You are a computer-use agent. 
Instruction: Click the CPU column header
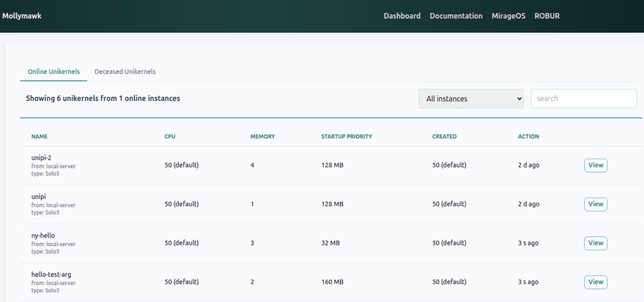click(170, 136)
